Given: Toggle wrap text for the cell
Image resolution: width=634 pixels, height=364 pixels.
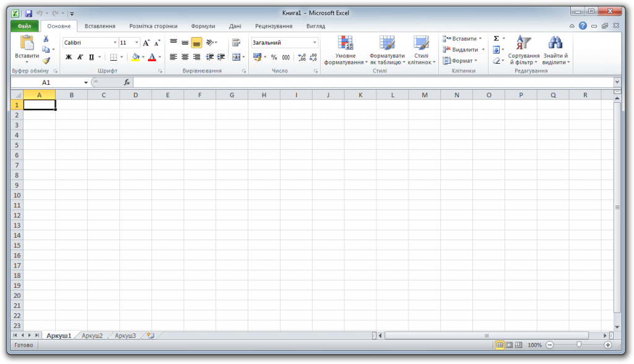Looking at the screenshot, I should pos(237,43).
